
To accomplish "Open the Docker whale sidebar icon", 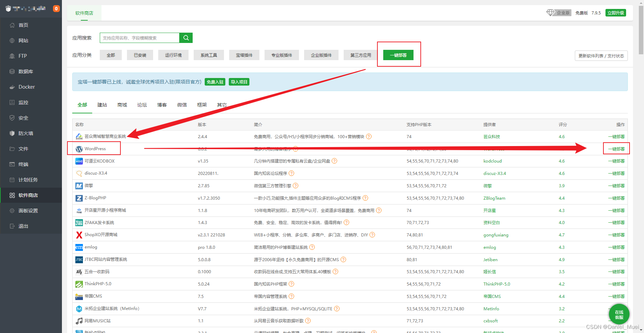I will point(12,87).
